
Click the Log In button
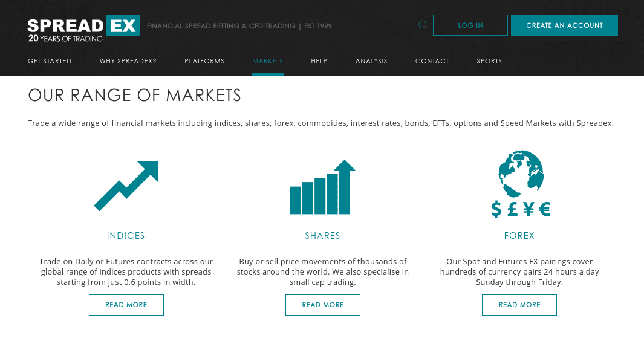[470, 25]
